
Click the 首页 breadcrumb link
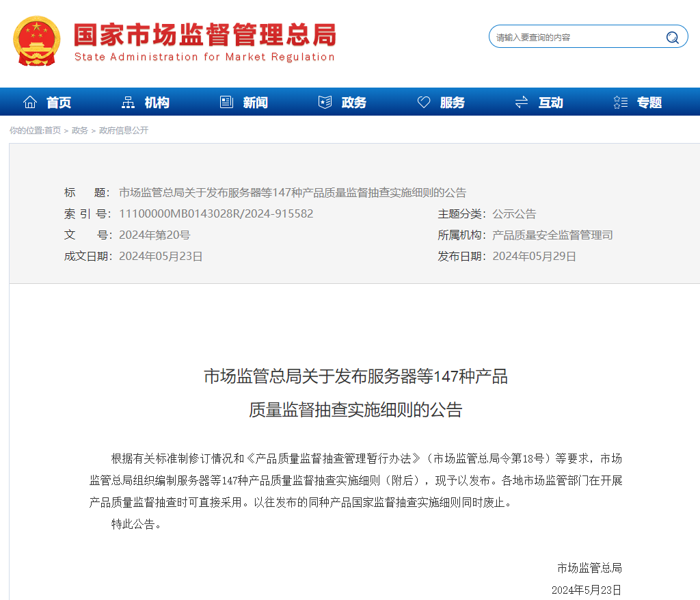53,131
